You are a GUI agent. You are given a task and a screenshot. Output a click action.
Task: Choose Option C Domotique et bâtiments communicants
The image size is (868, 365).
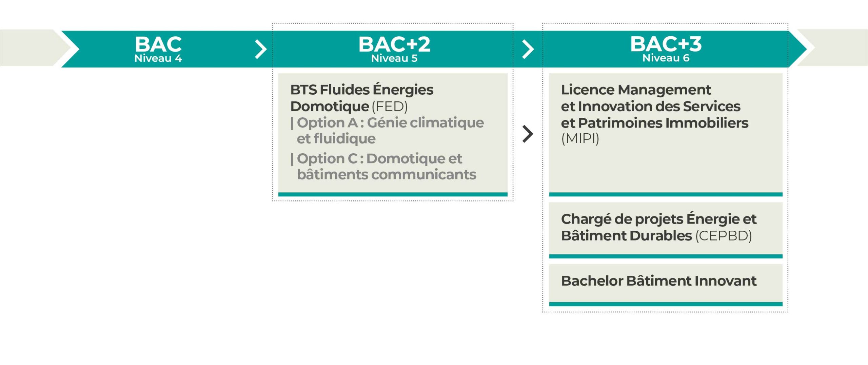[x=383, y=167]
